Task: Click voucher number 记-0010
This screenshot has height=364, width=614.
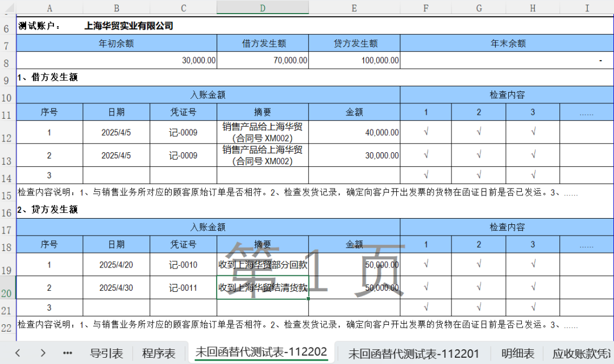Action: pos(183,265)
